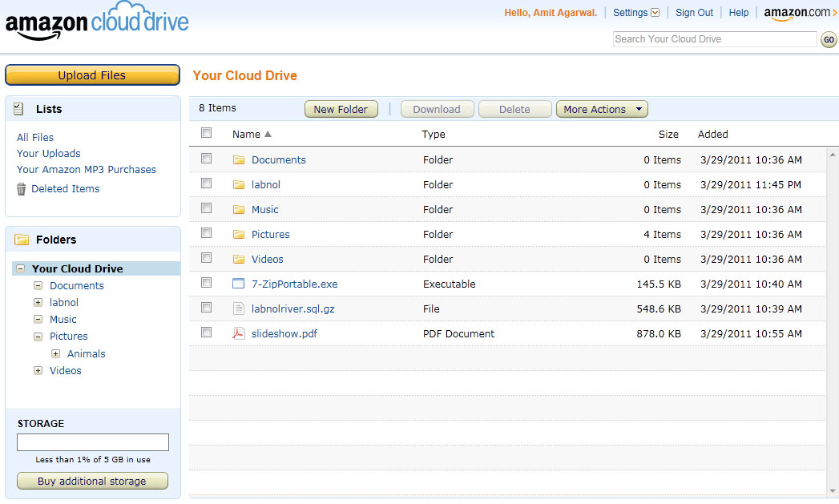
Task: Open the 7-ZipPortable.exe file link
Action: pyautogui.click(x=295, y=284)
